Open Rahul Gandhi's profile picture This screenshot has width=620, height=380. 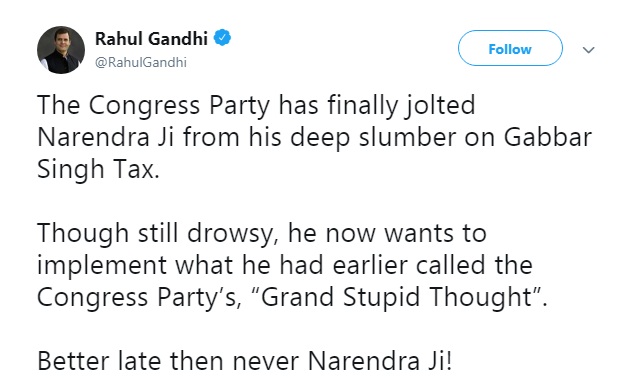click(61, 50)
